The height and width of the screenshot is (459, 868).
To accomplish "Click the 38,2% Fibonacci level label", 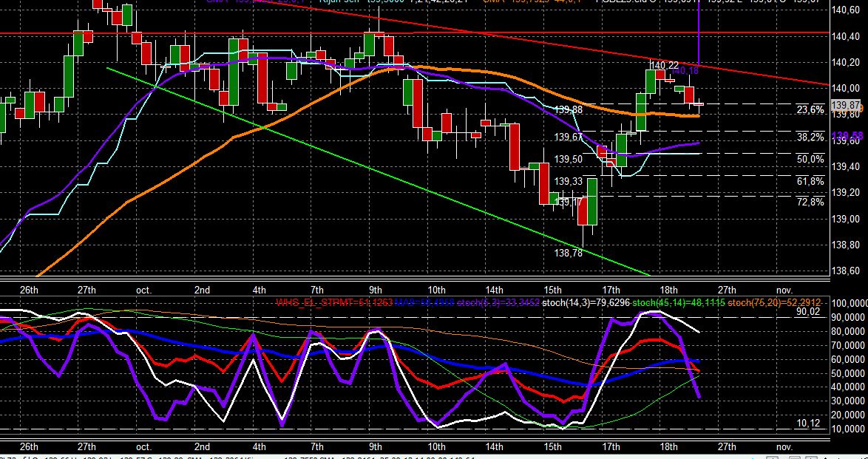I will (810, 137).
